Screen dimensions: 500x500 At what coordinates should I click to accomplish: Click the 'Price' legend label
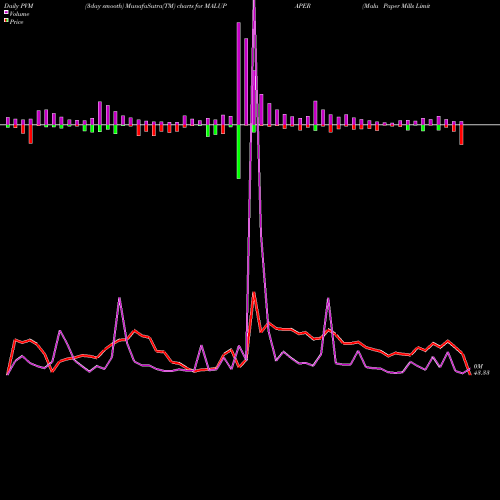(16, 22)
